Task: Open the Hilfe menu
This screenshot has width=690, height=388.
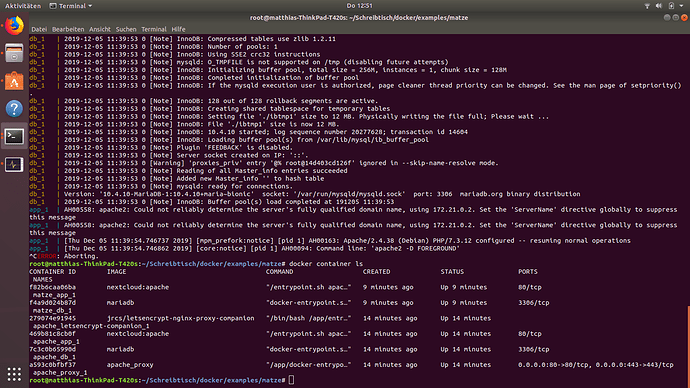Action: 178,29
